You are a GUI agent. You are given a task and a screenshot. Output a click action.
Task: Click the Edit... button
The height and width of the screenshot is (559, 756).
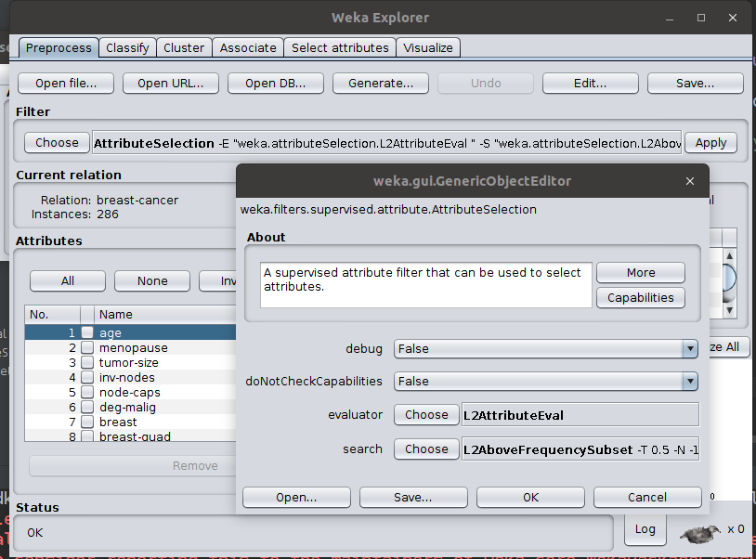point(590,84)
